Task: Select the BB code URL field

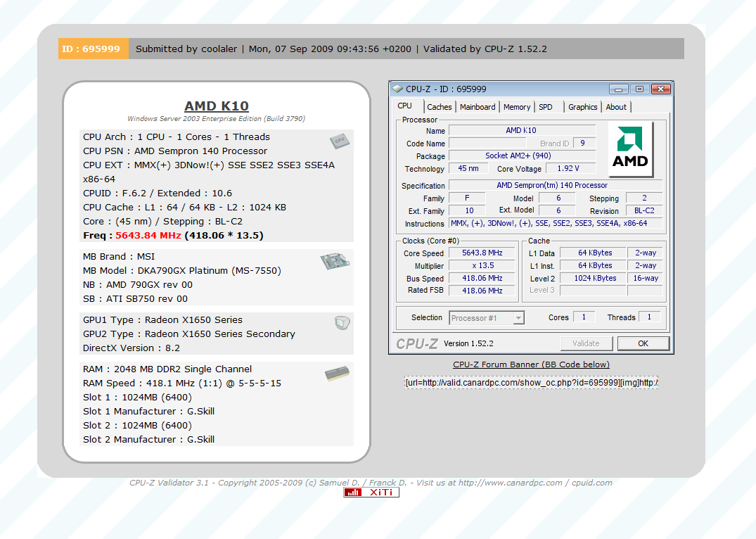Action: pos(532,383)
